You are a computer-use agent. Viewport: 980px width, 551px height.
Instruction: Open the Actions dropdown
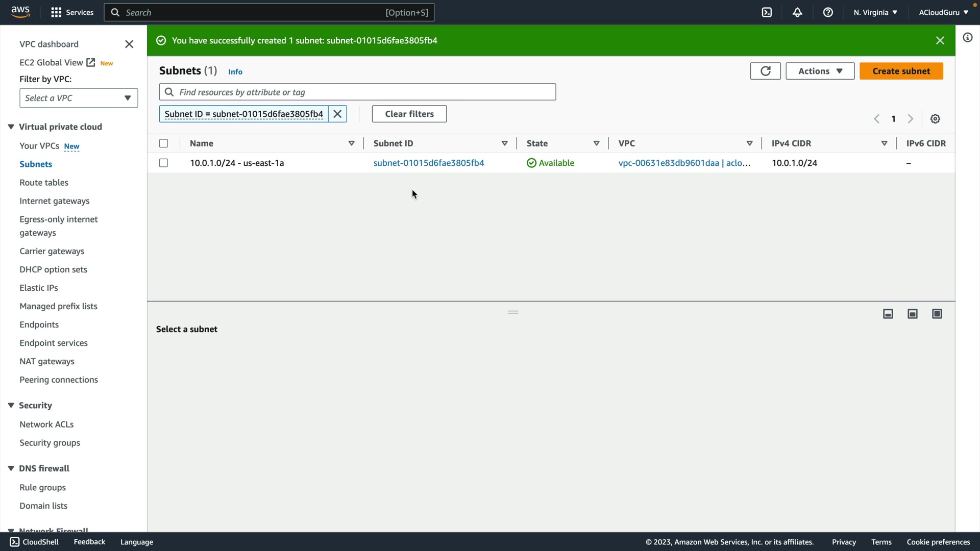point(820,71)
